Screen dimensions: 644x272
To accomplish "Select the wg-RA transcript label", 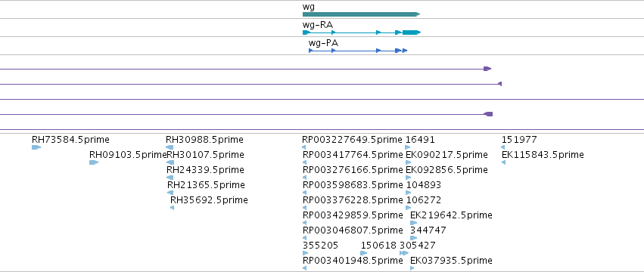I will click(318, 25).
